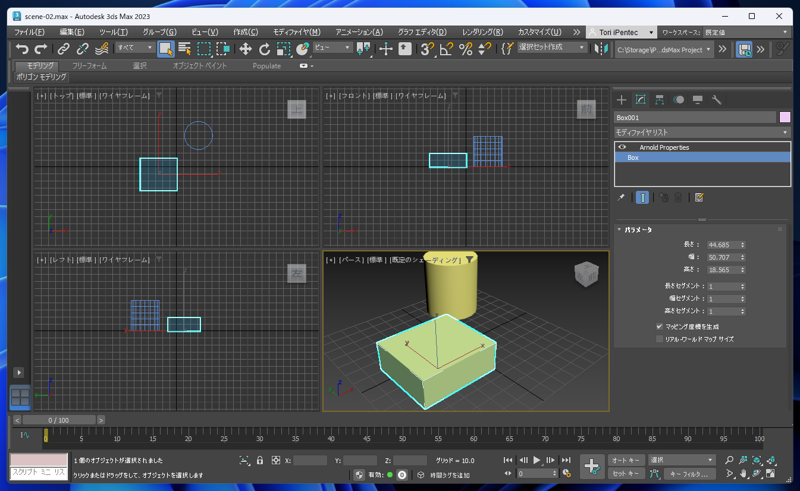Select the Link objects tool
This screenshot has height=491, width=800.
coord(63,49)
